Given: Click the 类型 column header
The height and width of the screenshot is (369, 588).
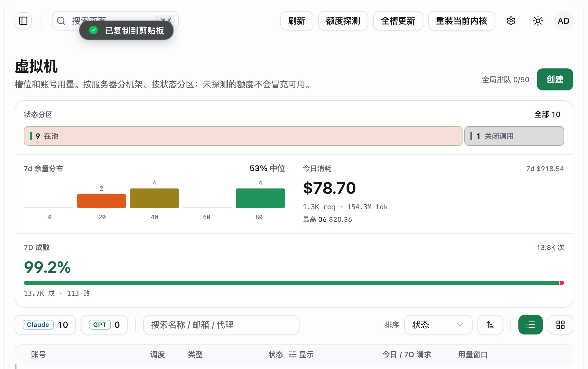Looking at the screenshot, I should (x=195, y=354).
